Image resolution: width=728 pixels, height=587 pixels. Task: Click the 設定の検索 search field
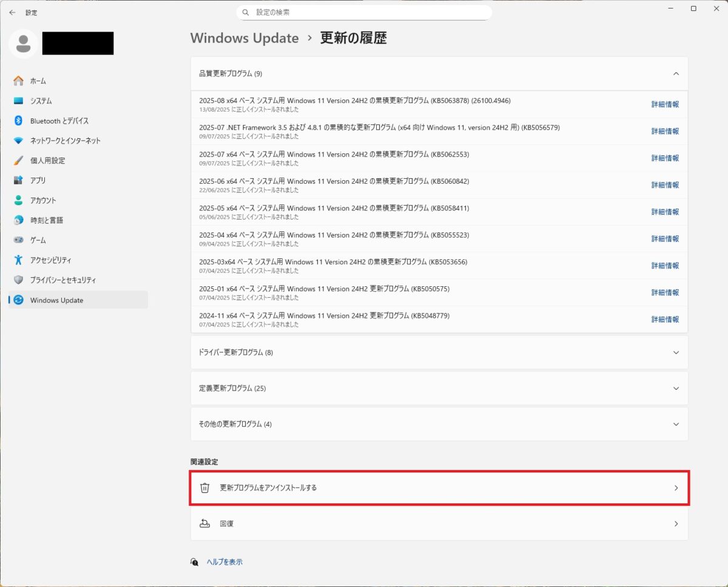[x=364, y=12]
